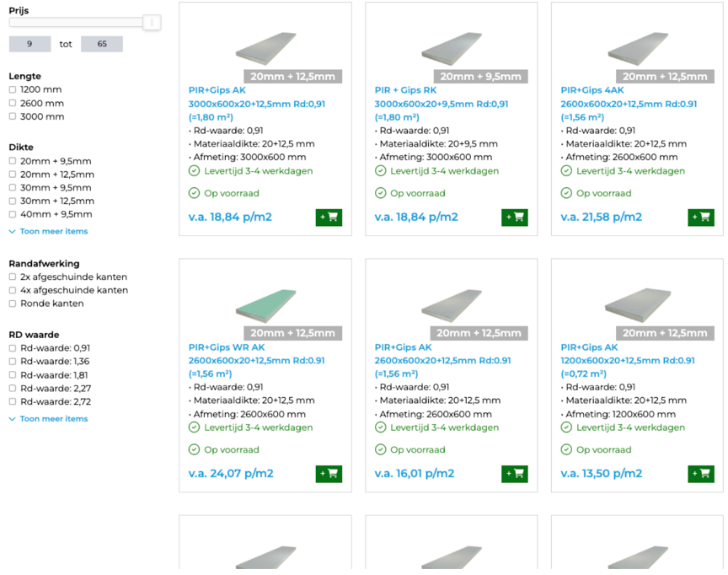728x575 pixels.
Task: Click green PIR+Gips WR AK product image
Action: coord(265,305)
